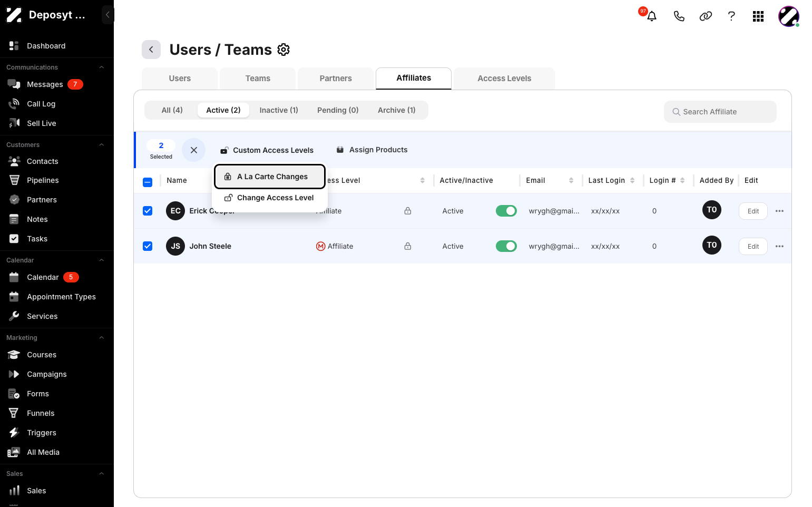Open the help question mark icon
812x507 pixels.
pyautogui.click(x=731, y=16)
